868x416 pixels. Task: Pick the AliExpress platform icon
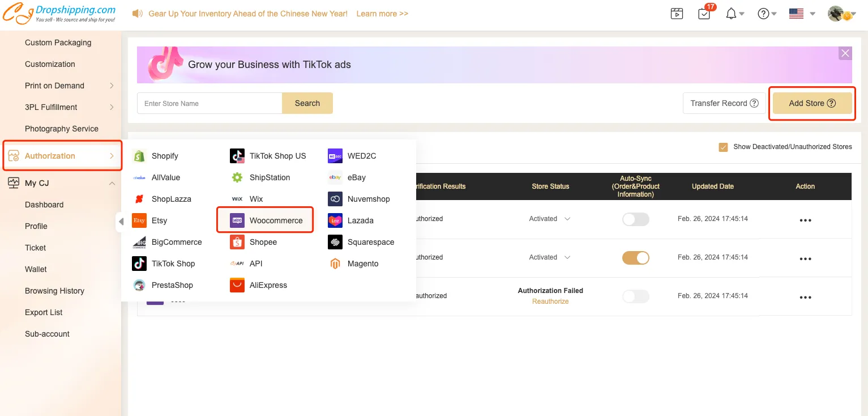237,285
